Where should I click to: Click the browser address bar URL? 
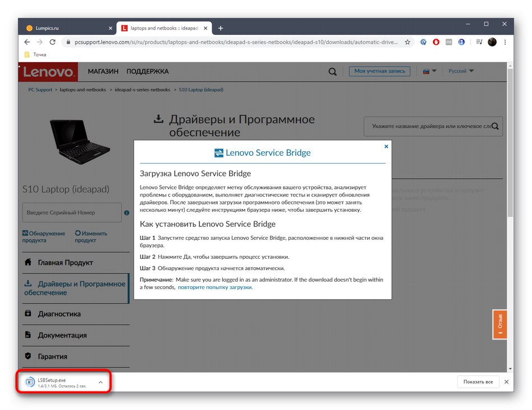click(236, 42)
